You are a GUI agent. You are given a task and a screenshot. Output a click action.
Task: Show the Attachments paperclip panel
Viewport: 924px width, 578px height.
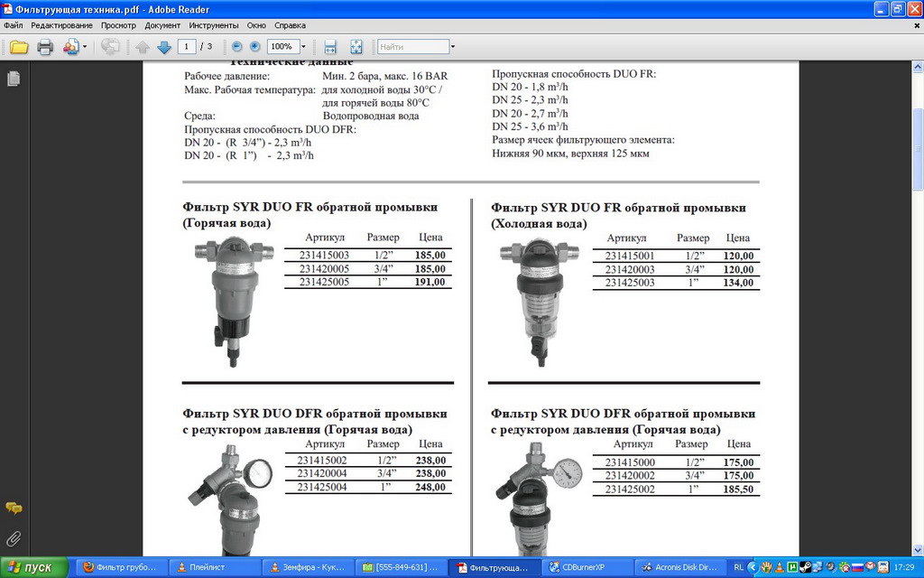click(x=14, y=538)
